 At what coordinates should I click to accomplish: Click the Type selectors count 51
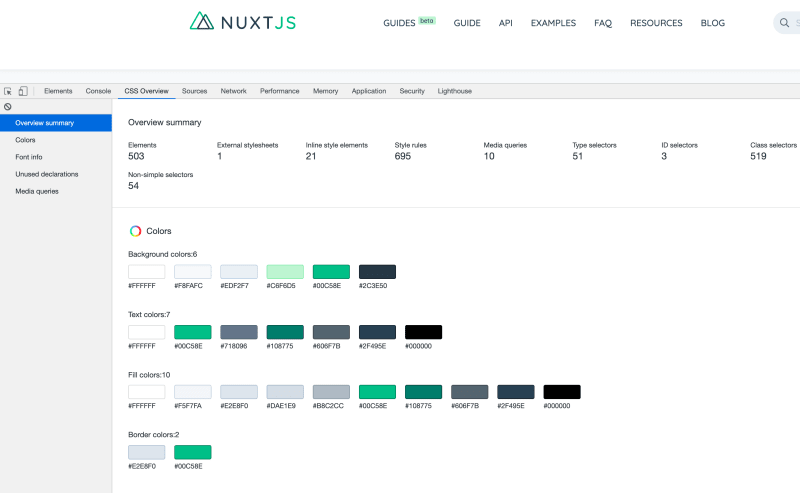click(578, 156)
